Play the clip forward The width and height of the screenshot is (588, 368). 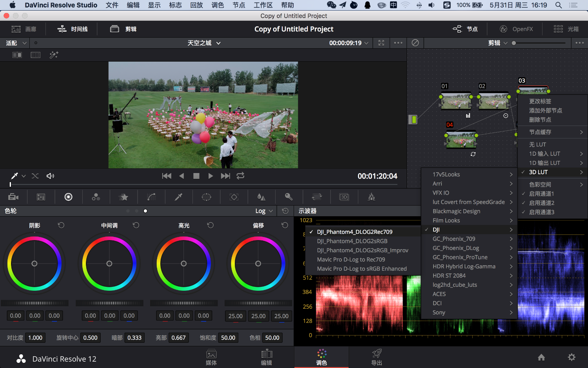click(x=211, y=176)
